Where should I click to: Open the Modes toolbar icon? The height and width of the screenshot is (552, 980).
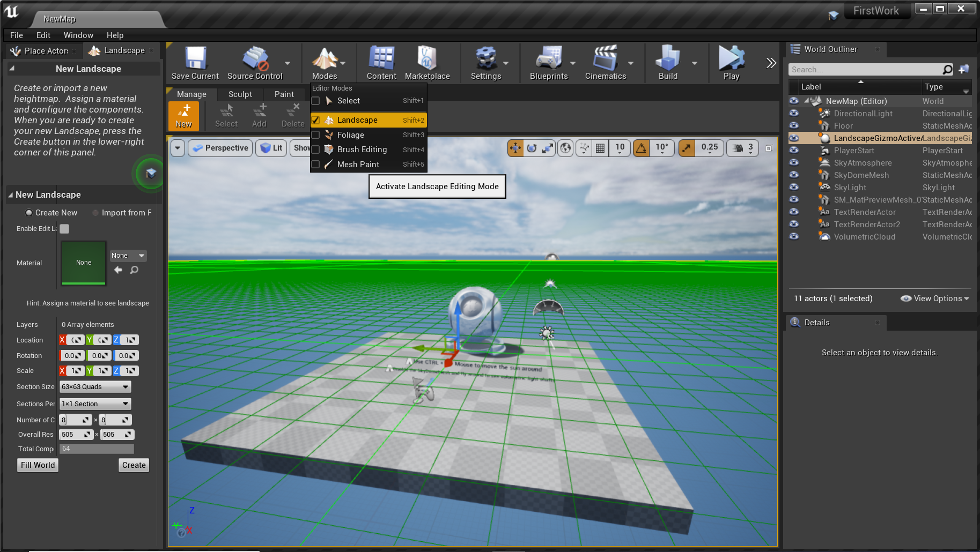[x=325, y=63]
